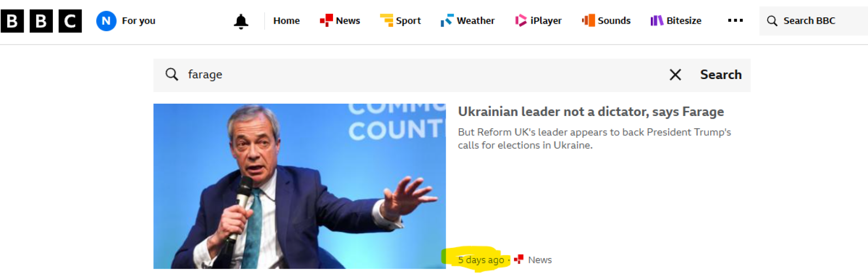
Task: Go to the Home menu item
Action: [x=286, y=21]
